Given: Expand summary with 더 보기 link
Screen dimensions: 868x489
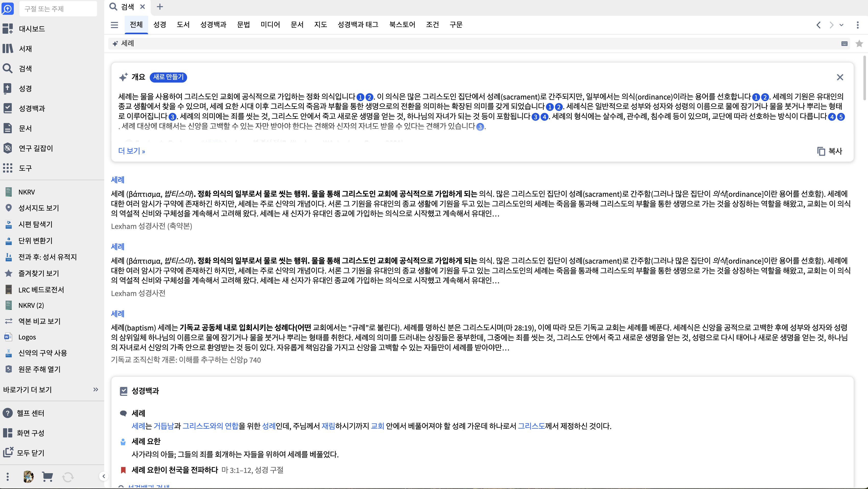Looking at the screenshot, I should (x=131, y=151).
